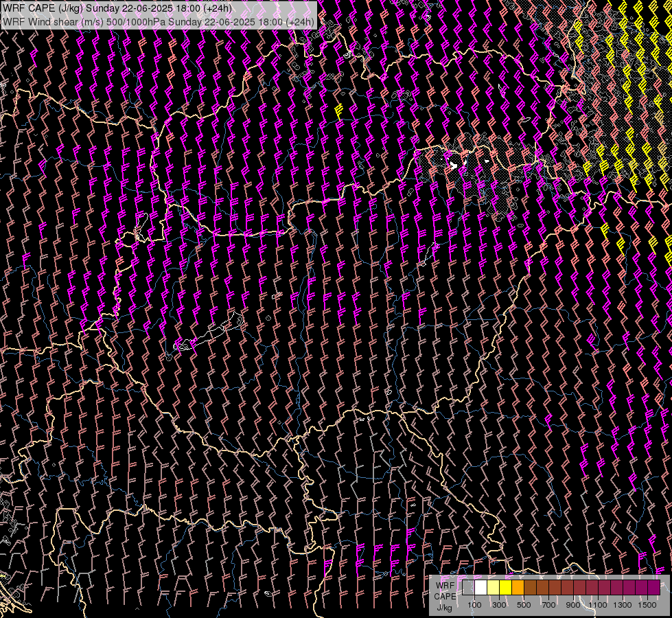The image size is (672, 618).
Task: Click the magenta 1500+ legend swatch
Action: 654,588
